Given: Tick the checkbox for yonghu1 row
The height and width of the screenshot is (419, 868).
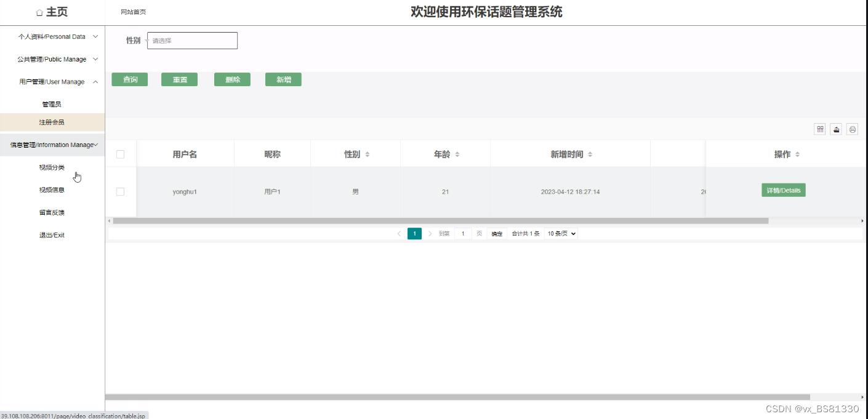Looking at the screenshot, I should pos(120,192).
